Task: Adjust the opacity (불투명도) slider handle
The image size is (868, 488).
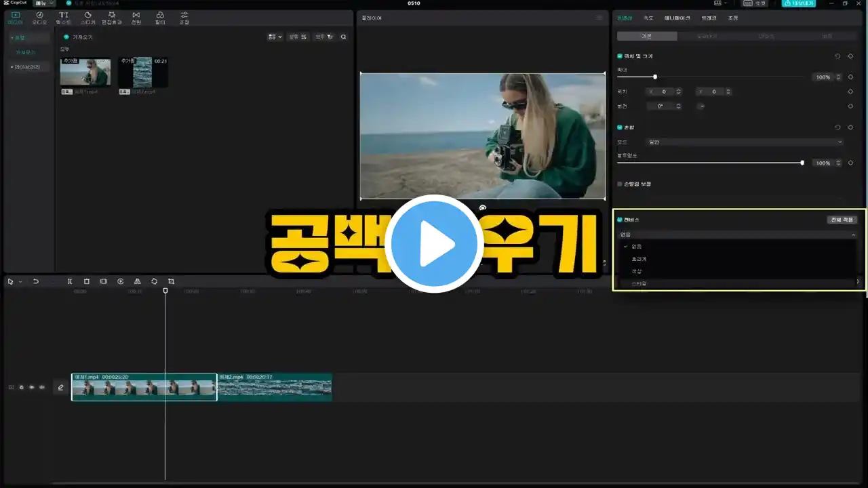Action: pos(802,163)
